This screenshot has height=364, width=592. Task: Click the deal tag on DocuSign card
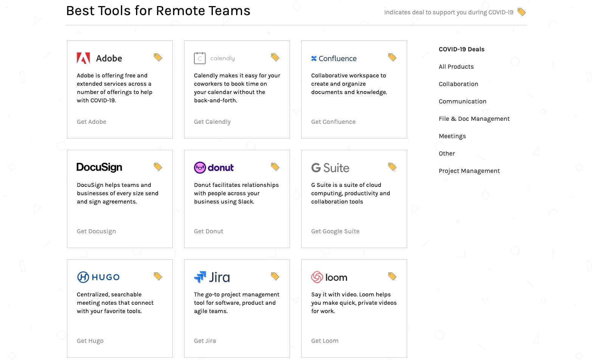[158, 167]
